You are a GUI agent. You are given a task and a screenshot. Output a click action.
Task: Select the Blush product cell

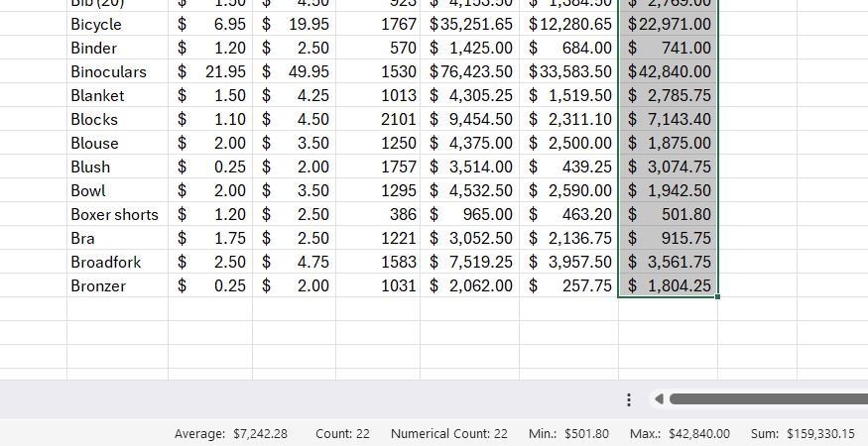(x=117, y=167)
